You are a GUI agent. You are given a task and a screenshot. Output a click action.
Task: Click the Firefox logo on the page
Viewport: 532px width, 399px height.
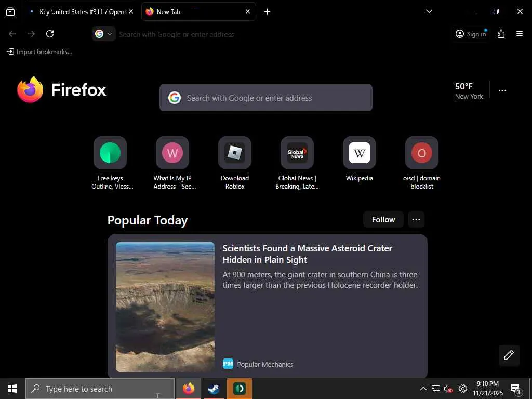(62, 90)
